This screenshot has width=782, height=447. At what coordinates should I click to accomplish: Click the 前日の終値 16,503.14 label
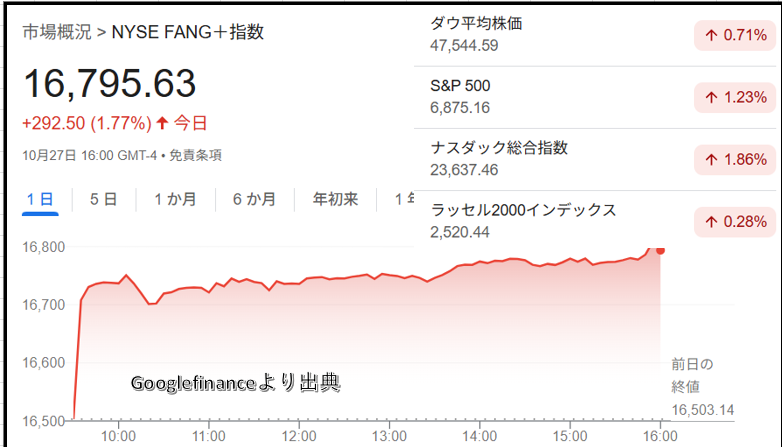[699, 386]
